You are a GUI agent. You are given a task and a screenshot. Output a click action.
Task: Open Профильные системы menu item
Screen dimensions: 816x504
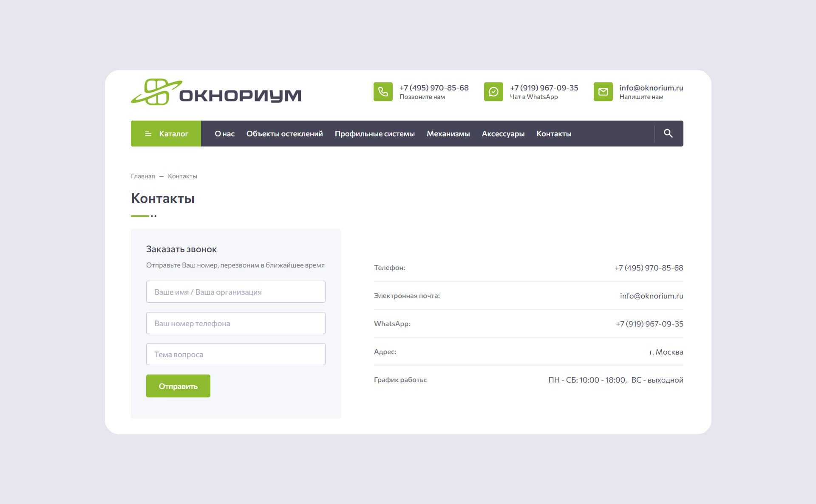pos(374,134)
